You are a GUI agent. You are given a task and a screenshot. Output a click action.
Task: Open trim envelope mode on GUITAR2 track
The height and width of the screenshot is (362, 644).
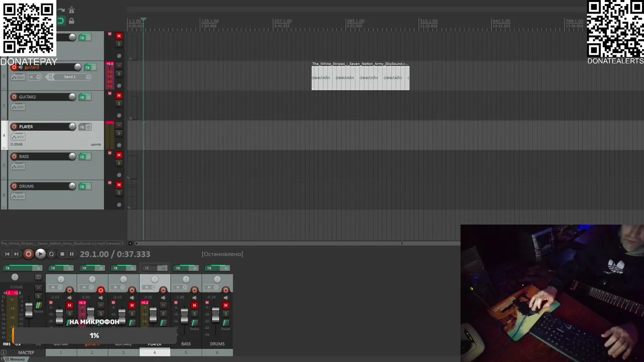tap(18, 107)
